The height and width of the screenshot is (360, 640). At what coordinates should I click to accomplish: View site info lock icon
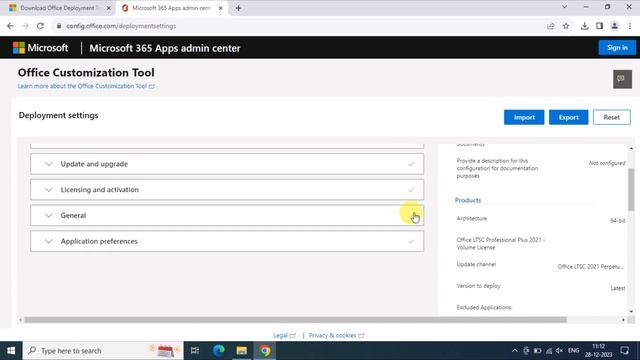coord(59,26)
